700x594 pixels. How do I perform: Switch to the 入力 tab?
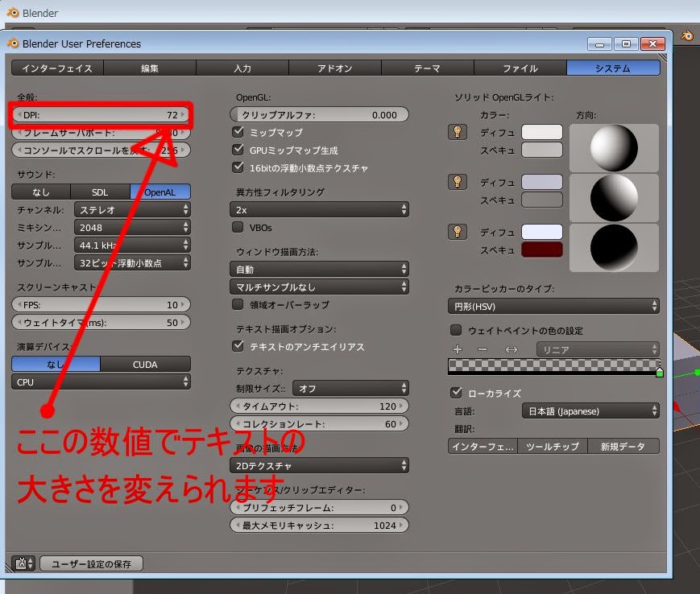[x=242, y=68]
